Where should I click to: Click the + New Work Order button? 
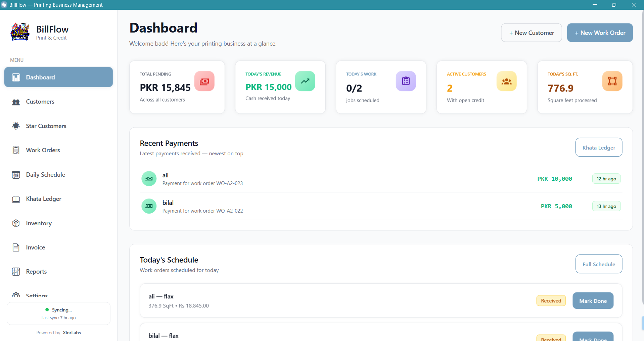pos(600,33)
